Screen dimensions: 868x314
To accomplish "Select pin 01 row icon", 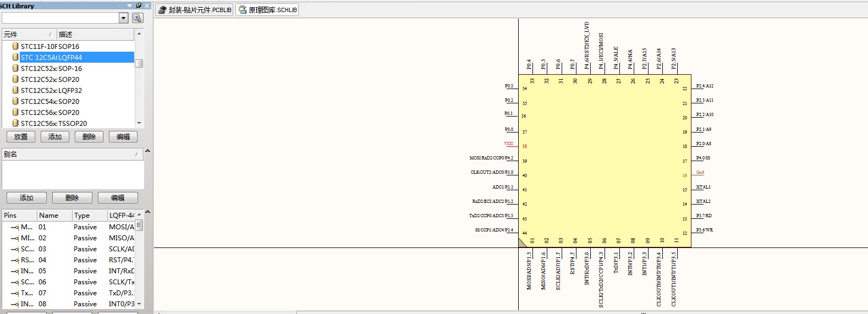I will 15,227.
